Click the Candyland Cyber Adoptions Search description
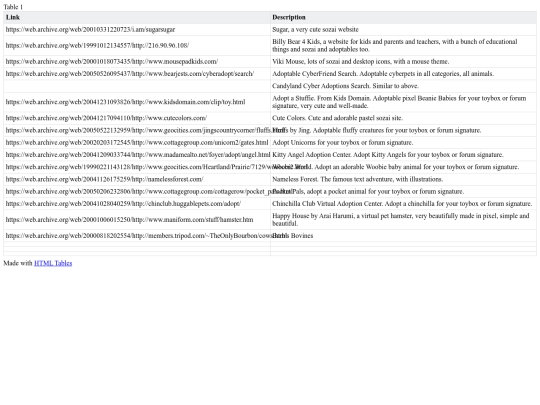 tap(345, 86)
